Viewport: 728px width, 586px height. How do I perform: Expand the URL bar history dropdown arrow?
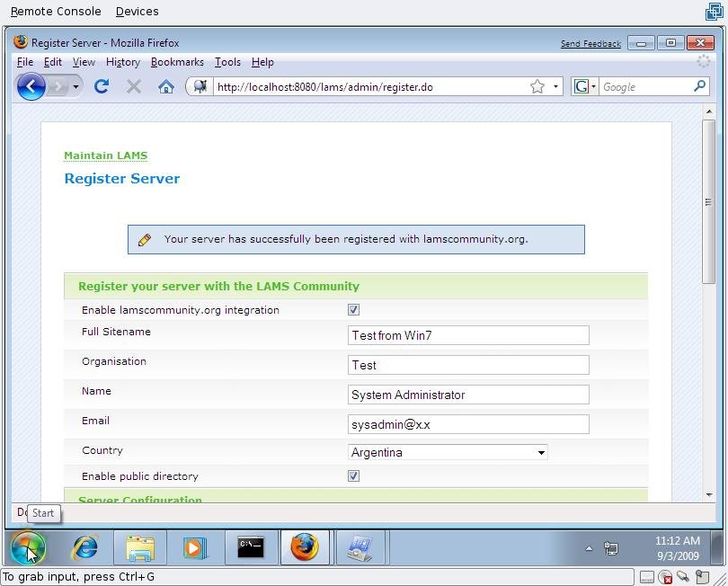point(556,87)
